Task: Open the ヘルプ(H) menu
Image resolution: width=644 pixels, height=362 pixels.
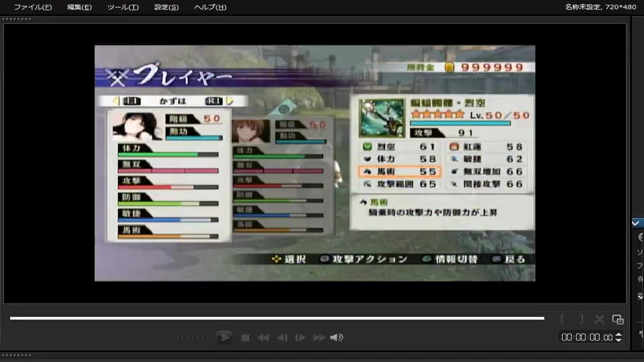Action: (x=210, y=7)
